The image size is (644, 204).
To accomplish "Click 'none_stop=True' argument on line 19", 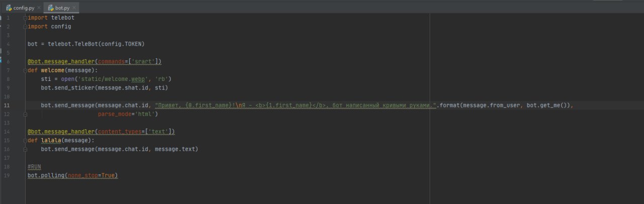I will tap(91, 175).
